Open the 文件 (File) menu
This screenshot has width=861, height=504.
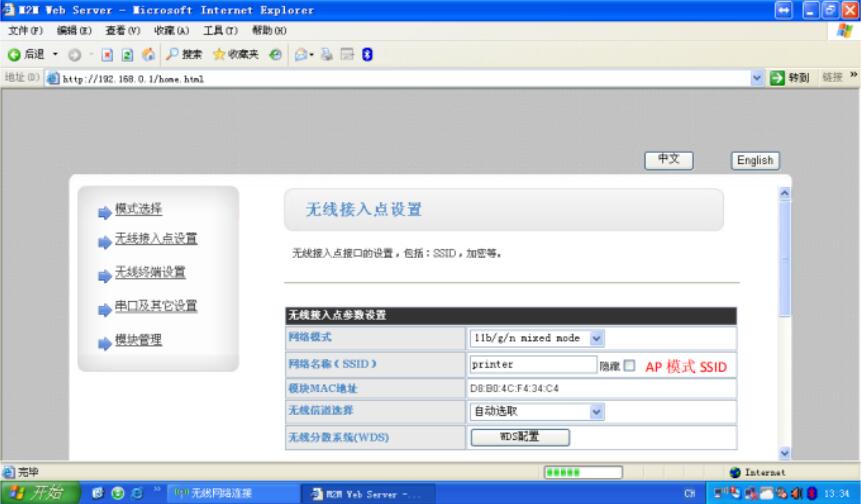point(23,31)
